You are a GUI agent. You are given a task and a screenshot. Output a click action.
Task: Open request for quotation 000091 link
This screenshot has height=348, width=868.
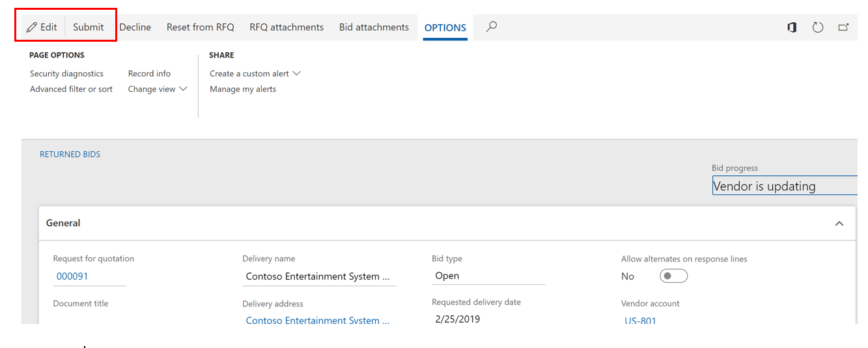pyautogui.click(x=72, y=276)
